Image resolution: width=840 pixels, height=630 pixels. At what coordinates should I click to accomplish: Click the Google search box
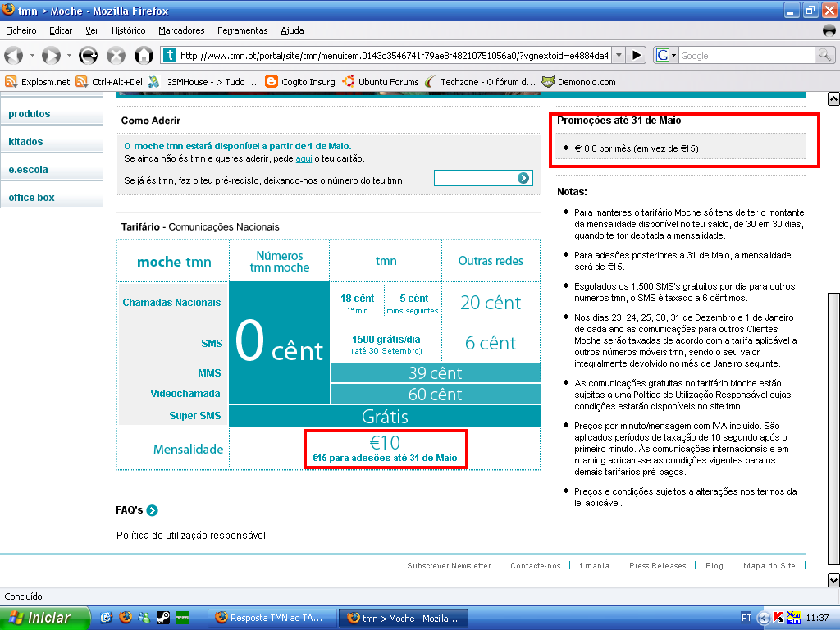pos(746,55)
